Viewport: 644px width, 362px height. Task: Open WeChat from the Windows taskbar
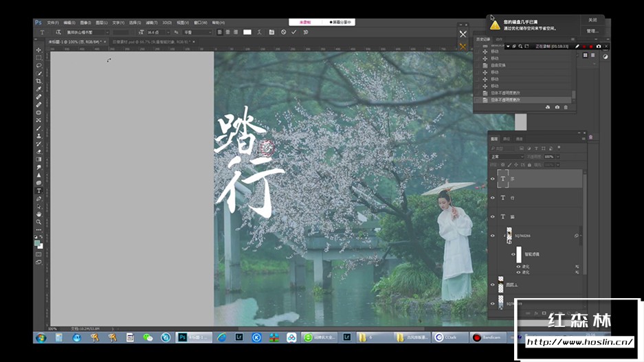147,337
